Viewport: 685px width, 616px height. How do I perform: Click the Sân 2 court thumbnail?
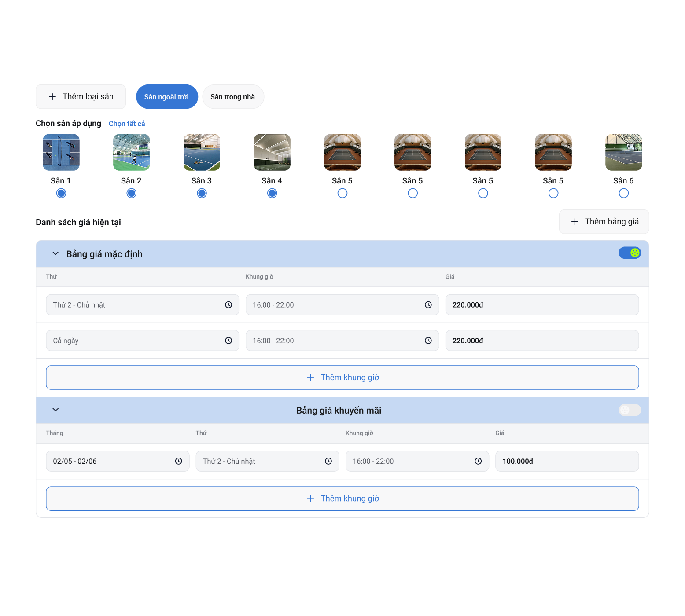coord(132,152)
